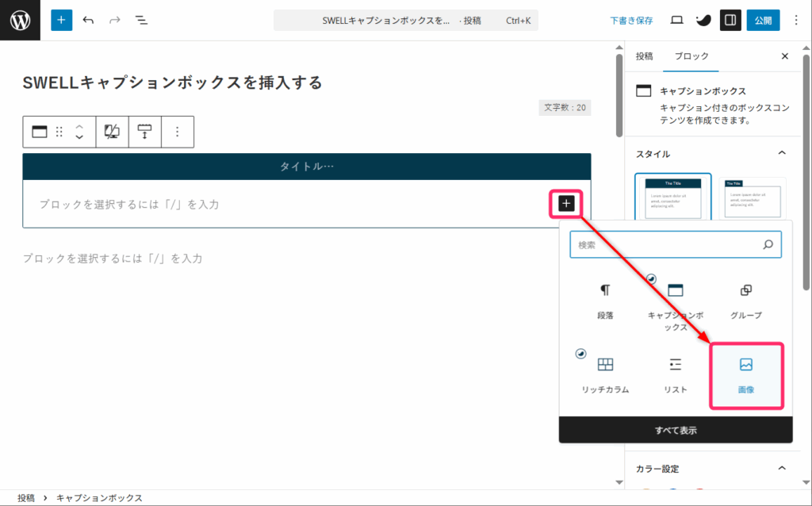Screen dimensions: 812x506
Task: Redo the last undone change
Action: 114,20
